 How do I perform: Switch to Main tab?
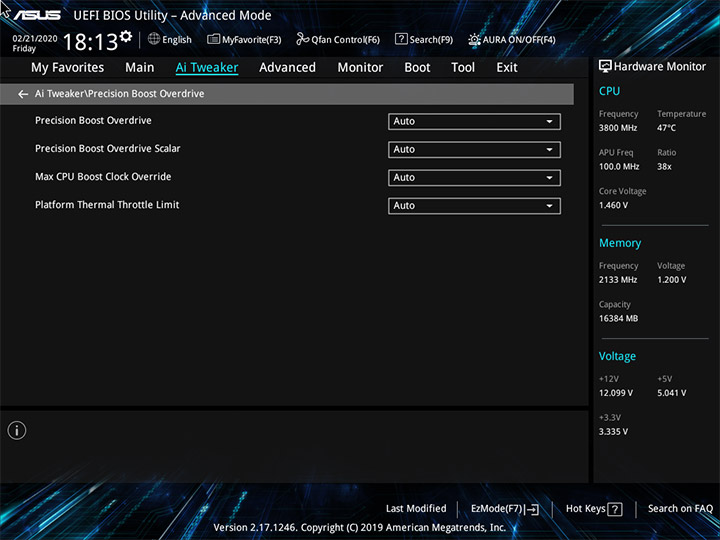(x=140, y=68)
